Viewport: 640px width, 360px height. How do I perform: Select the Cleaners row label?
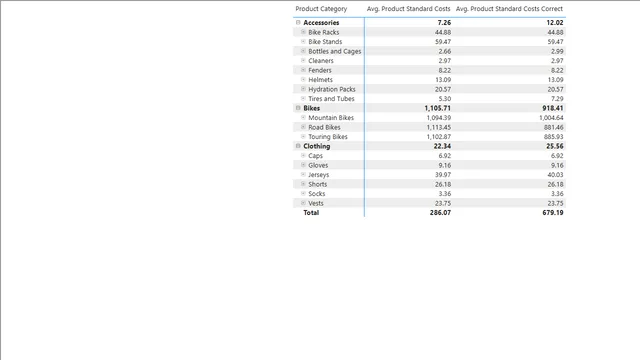click(321, 60)
